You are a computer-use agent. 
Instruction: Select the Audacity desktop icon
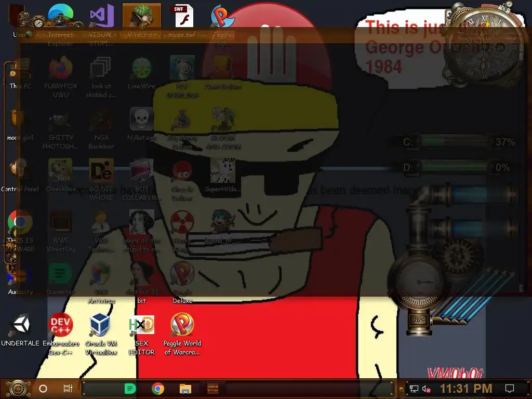click(20, 279)
